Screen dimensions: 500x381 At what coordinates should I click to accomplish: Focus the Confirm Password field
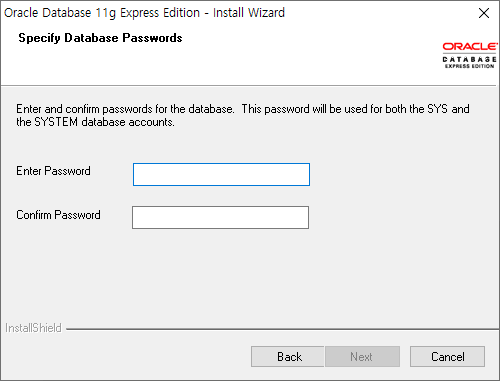[x=220, y=217]
